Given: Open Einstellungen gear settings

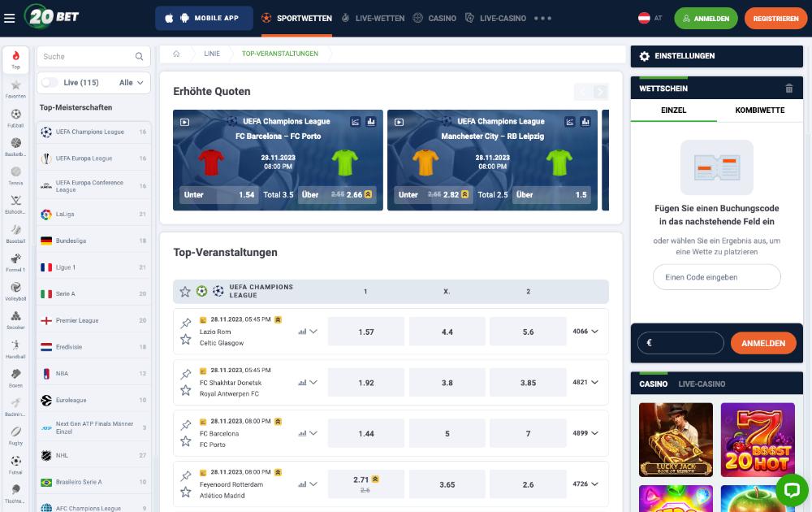Looking at the screenshot, I should pos(644,56).
